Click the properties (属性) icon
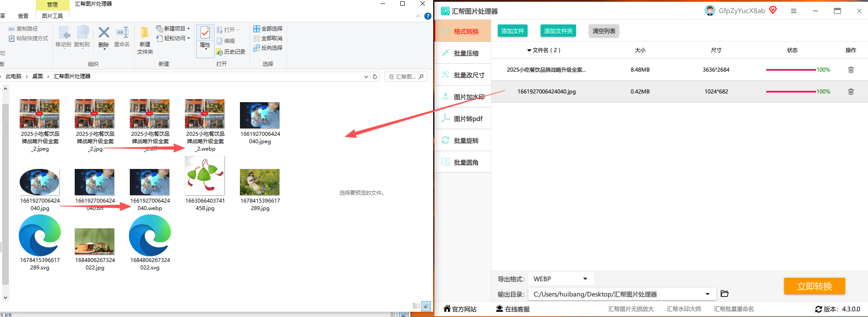Image resolution: width=868 pixels, height=317 pixels. pos(205,33)
